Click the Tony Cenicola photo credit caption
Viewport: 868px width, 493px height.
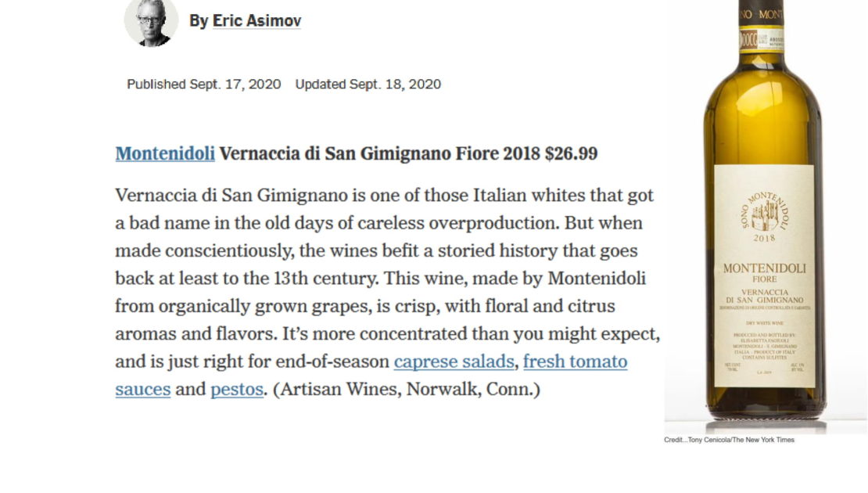[729, 440]
